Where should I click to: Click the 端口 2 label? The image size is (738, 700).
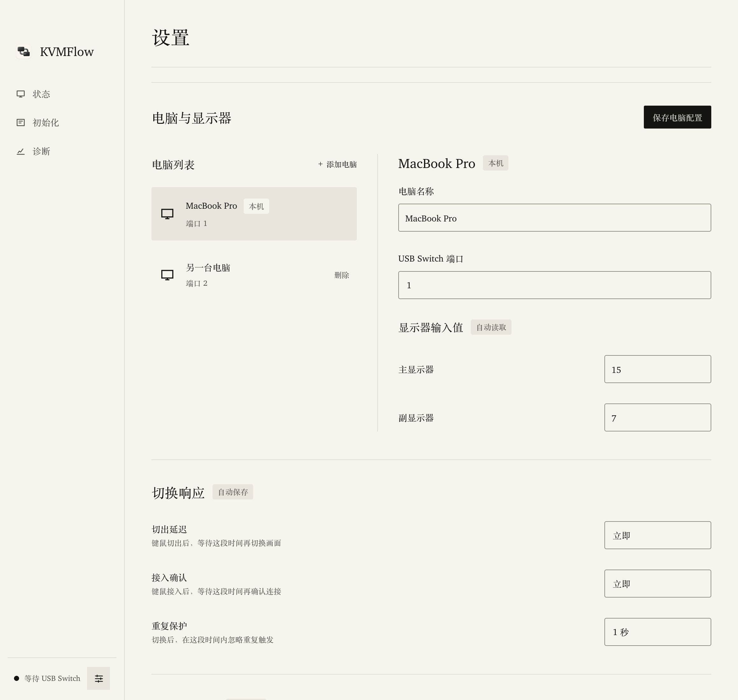(197, 283)
